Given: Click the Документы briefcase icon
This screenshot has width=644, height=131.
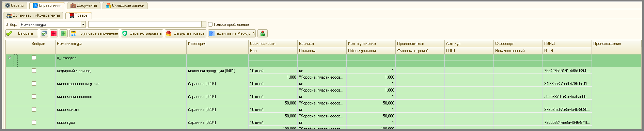Looking at the screenshot, I should tap(73, 5).
